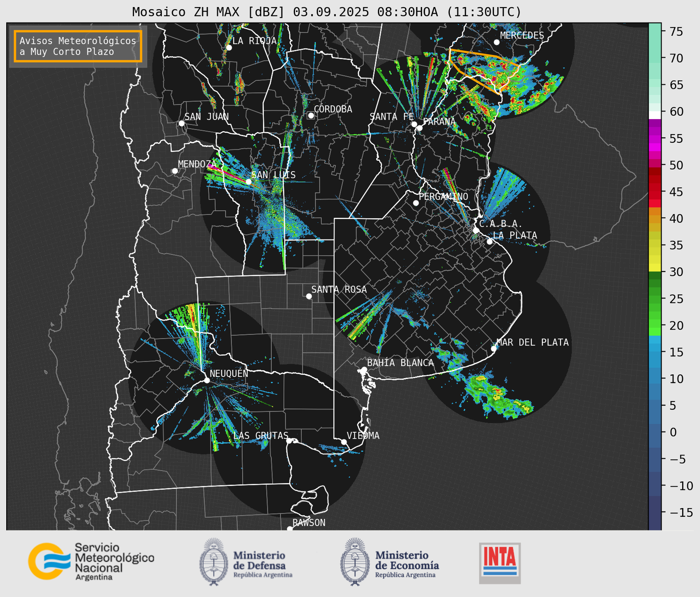
Task: Select the PERGAMINO city label
Action: [444, 196]
